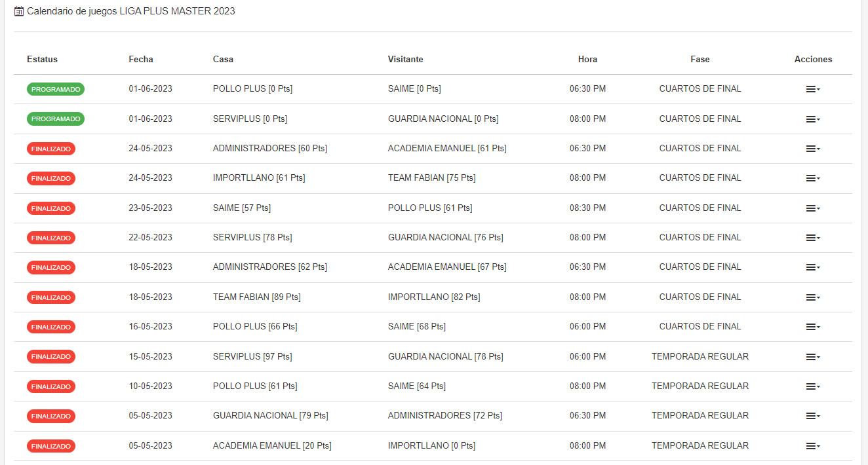Select visitor POLLO PLUS [61 Pts]
Image resolution: width=868 pixels, height=465 pixels.
tap(430, 208)
